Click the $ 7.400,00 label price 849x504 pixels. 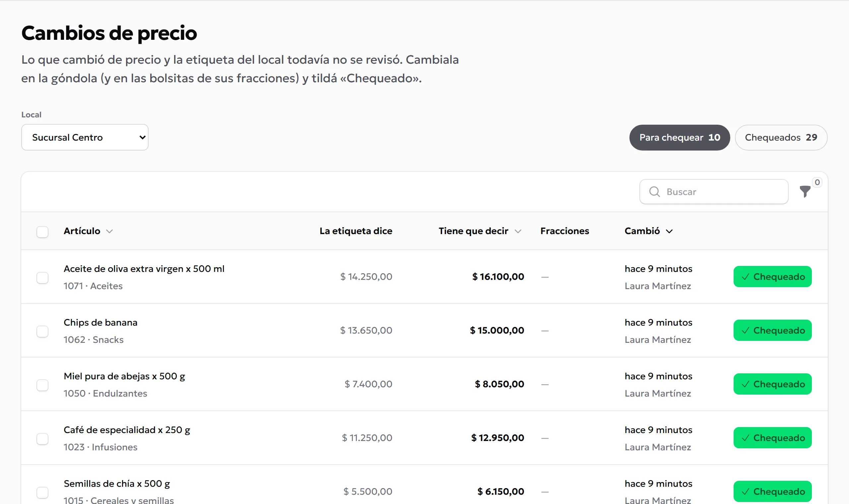coord(368,384)
